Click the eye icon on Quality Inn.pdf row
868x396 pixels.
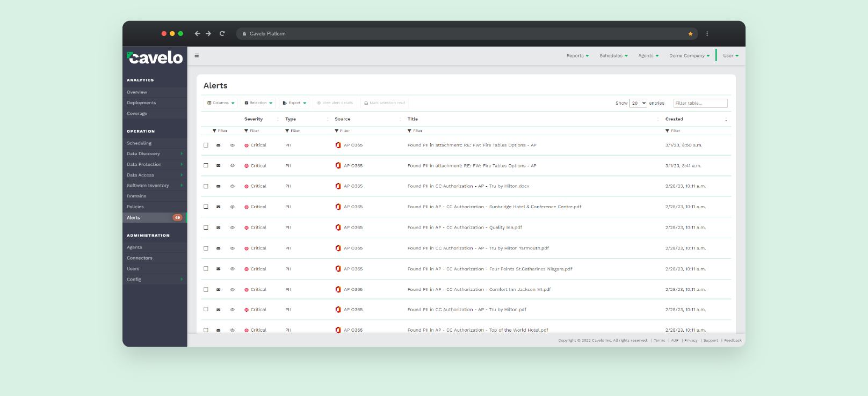[x=233, y=228]
